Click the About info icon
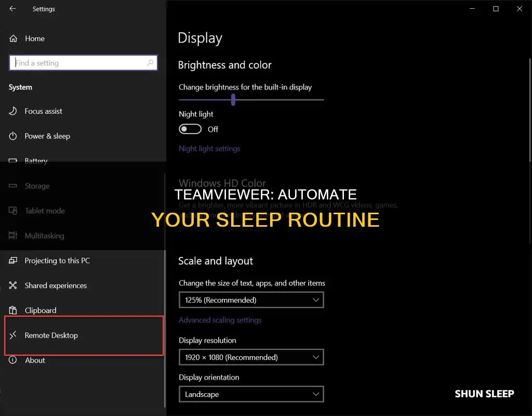Image resolution: width=532 pixels, height=416 pixels. point(12,360)
